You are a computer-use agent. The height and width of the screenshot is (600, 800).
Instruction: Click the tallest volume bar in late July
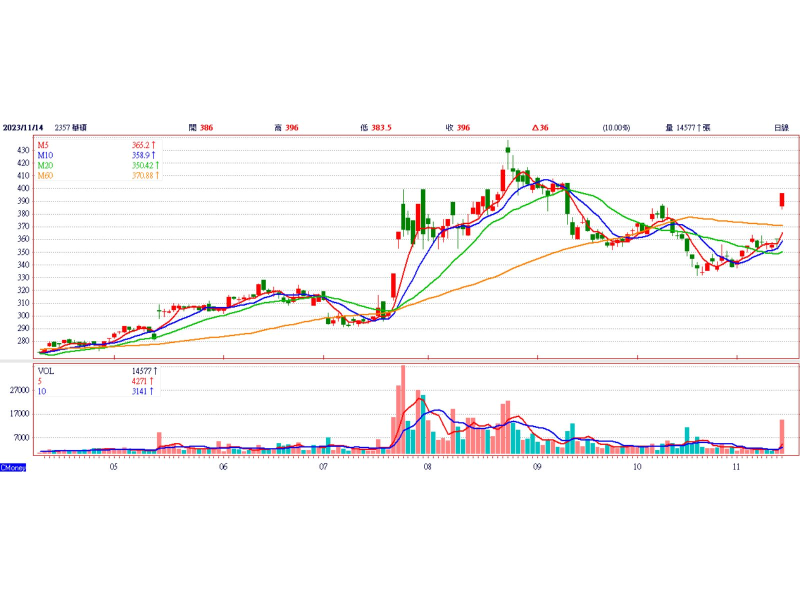(x=403, y=410)
